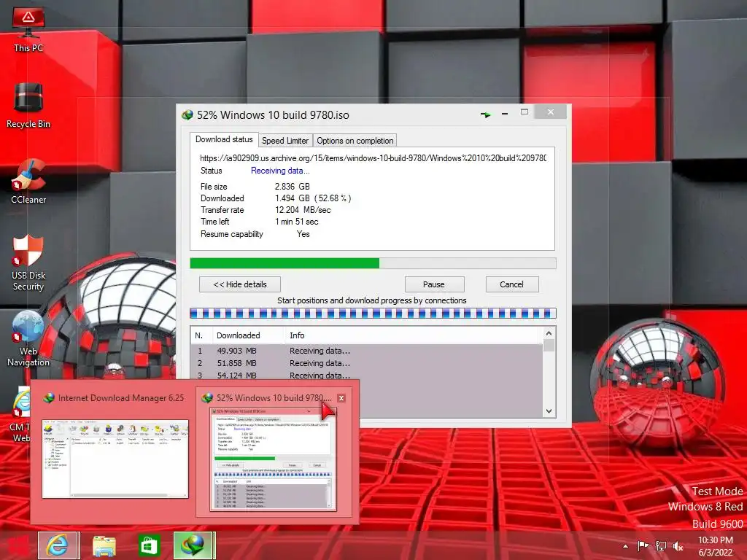This screenshot has height=560, width=747.
Task: Open Options on completion tab
Action: (x=355, y=141)
